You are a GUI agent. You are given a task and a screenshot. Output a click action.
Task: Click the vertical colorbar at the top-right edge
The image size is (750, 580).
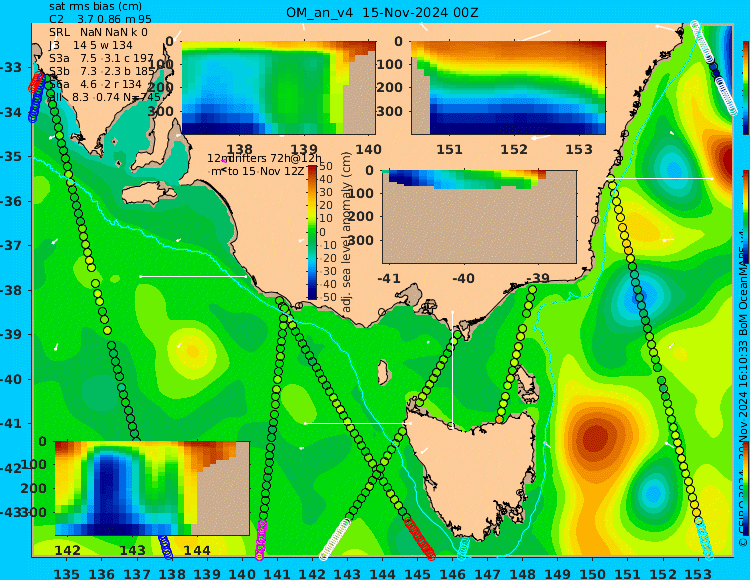point(745,88)
